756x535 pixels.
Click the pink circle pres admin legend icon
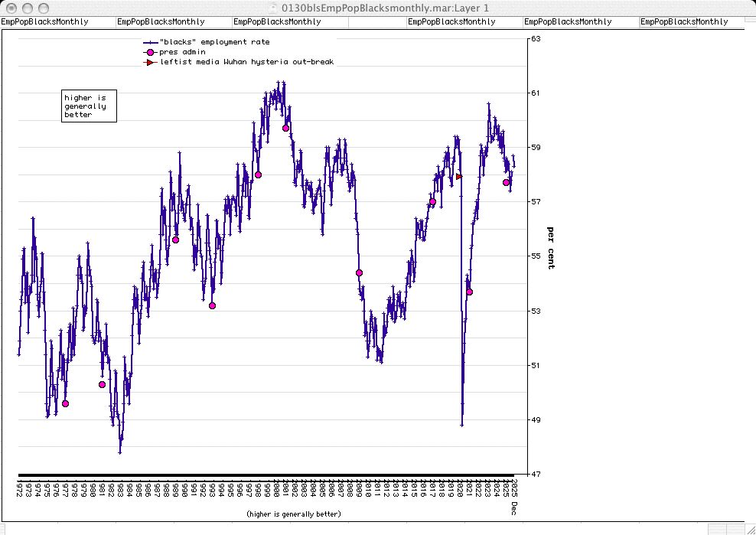[150, 52]
